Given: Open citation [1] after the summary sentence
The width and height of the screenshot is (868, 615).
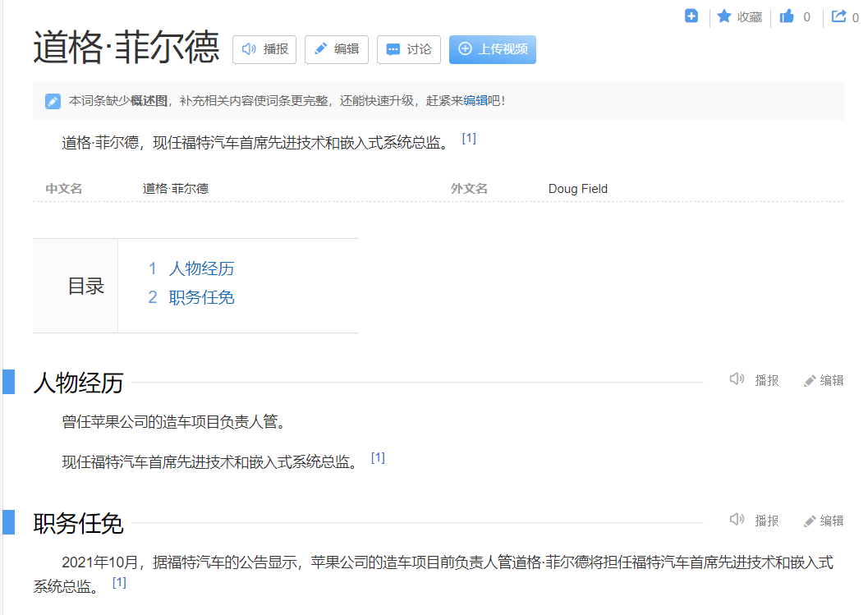Looking at the screenshot, I should pyautogui.click(x=469, y=139).
